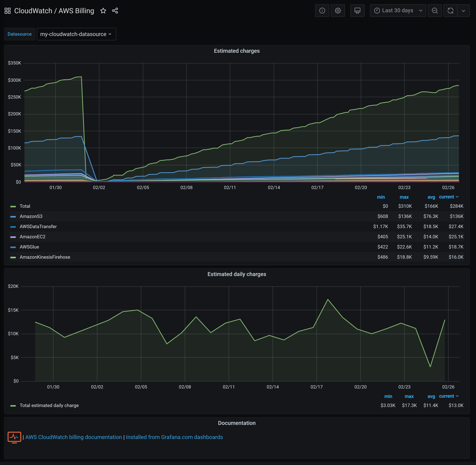This screenshot has height=465, width=476.
Task: Click the Grafana docs monitor icon
Action: pos(14,437)
